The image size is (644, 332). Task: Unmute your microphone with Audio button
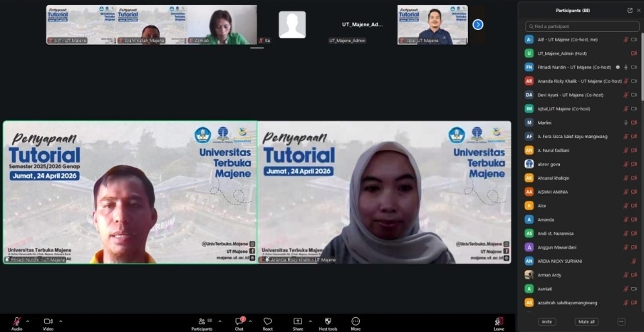tap(16, 321)
